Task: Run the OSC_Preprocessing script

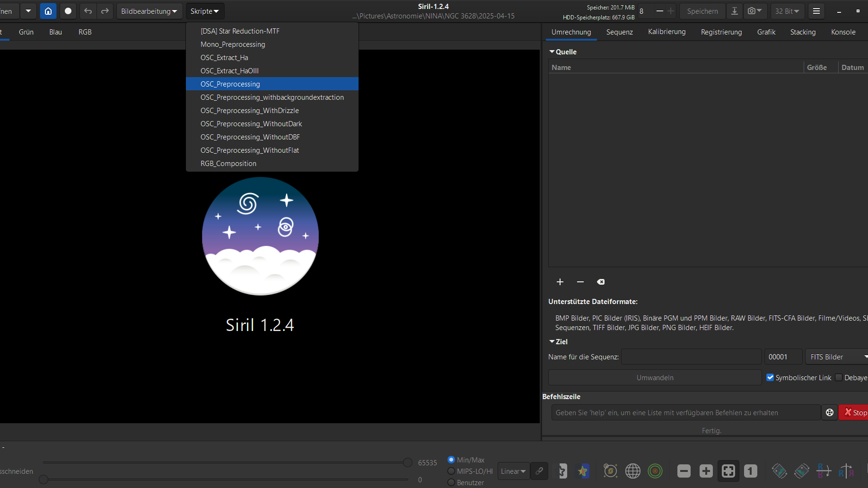Action: coord(272,84)
